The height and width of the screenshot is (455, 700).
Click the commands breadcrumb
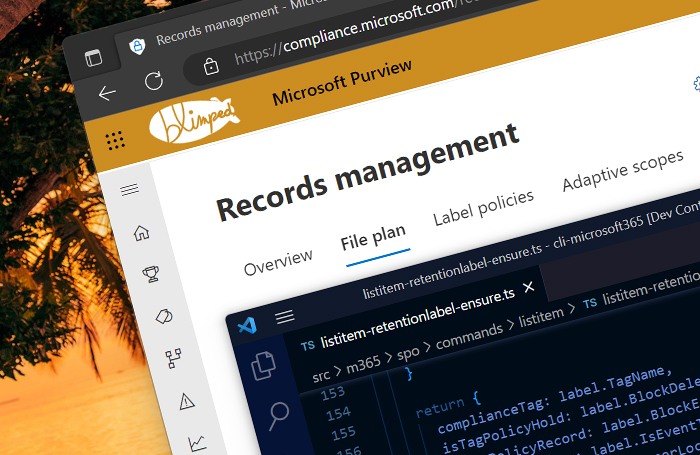tap(469, 336)
